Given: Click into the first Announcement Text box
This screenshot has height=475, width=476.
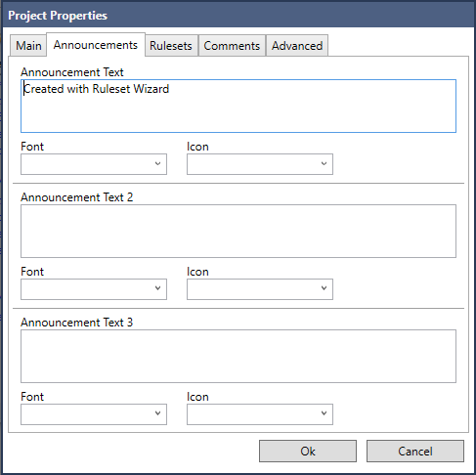Looking at the screenshot, I should click(x=238, y=106).
